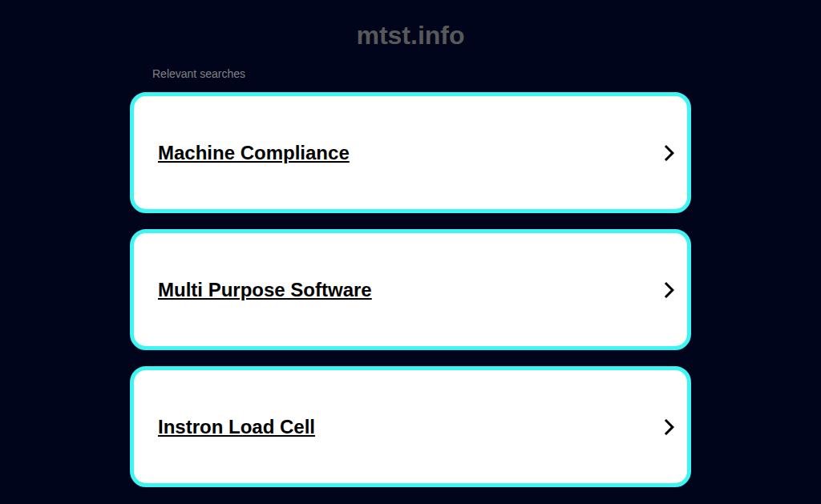Click the mtst.info site title
Screen dimensions: 821x504
(410, 35)
